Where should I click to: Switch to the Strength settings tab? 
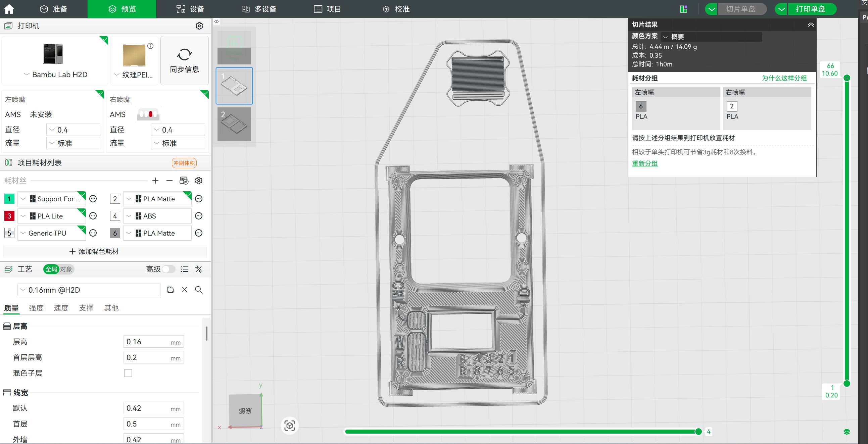(x=36, y=308)
